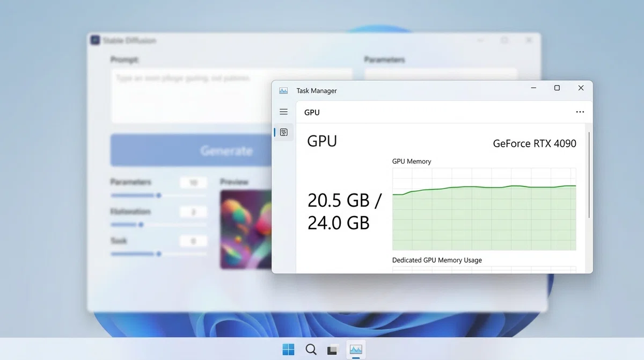The image size is (644, 360).
Task: Maximize the Stable Diffusion window
Action: coord(504,40)
